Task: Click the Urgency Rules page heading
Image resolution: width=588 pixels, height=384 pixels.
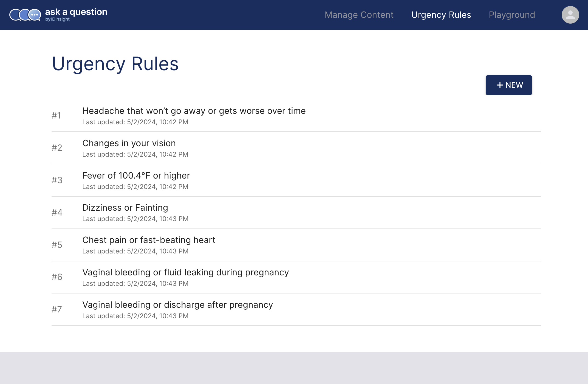Action: (x=115, y=64)
